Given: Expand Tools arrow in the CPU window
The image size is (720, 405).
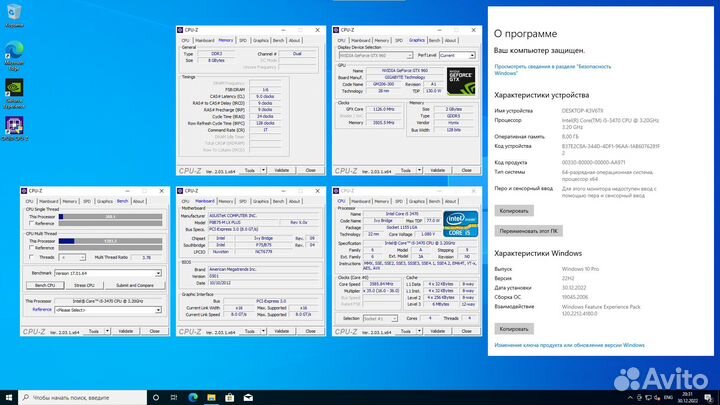Looking at the screenshot, I should click(x=419, y=331).
